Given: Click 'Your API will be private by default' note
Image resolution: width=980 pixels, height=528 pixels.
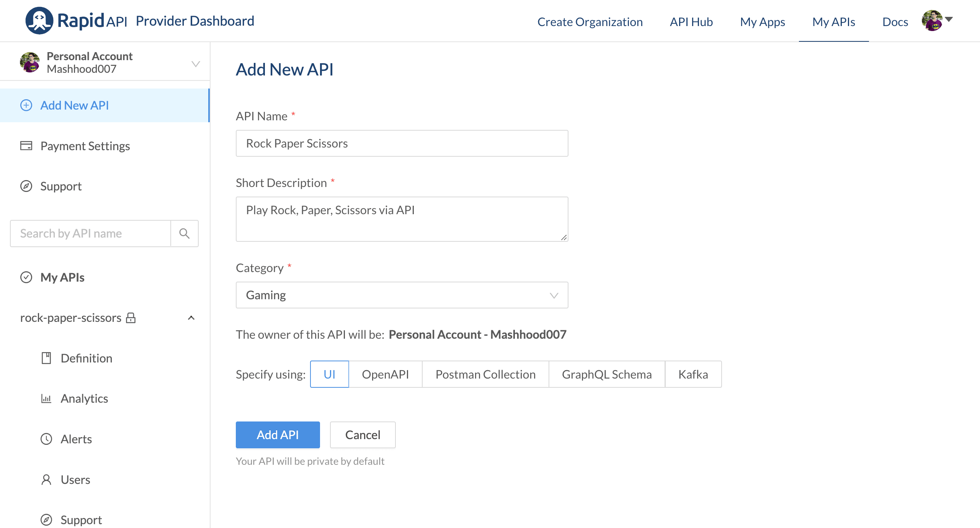Looking at the screenshot, I should [310, 461].
